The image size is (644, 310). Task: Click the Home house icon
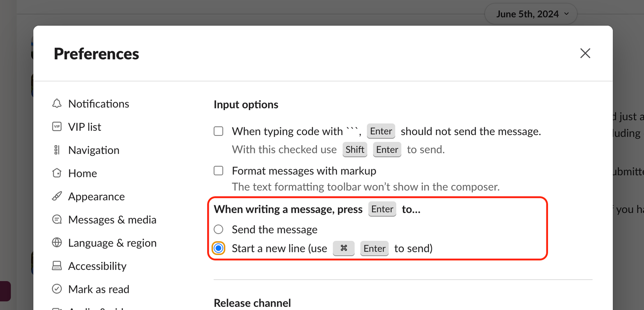57,173
